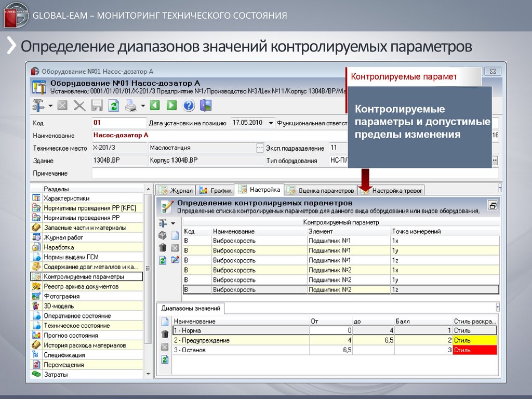Go to previous record with left green arrow
The width and height of the screenshot is (532, 399).
point(154,106)
